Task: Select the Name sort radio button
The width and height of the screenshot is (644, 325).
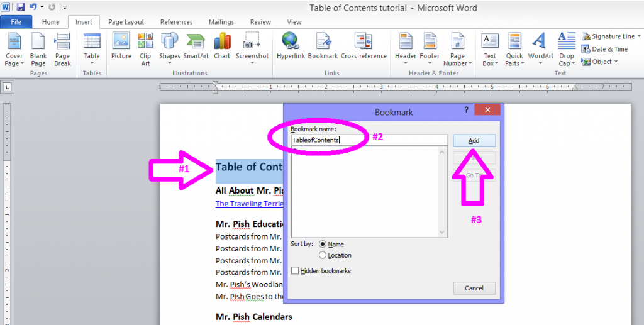Action: pyautogui.click(x=323, y=244)
